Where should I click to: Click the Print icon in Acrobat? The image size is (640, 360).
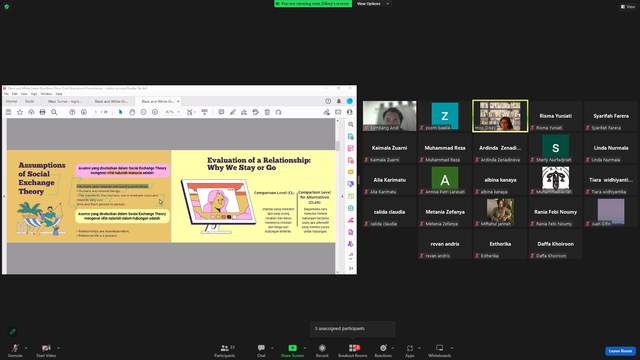click(42, 112)
